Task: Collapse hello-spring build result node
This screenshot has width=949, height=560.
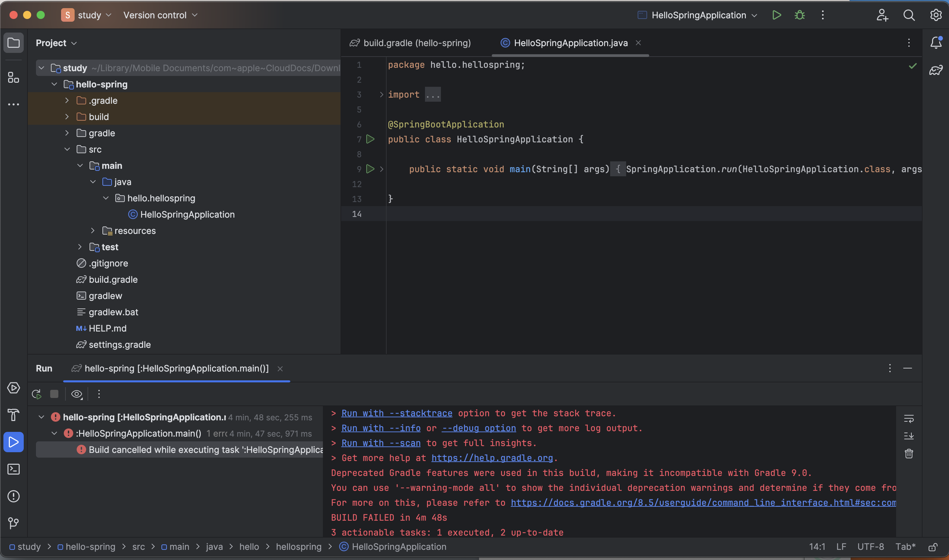Action: coord(41,417)
